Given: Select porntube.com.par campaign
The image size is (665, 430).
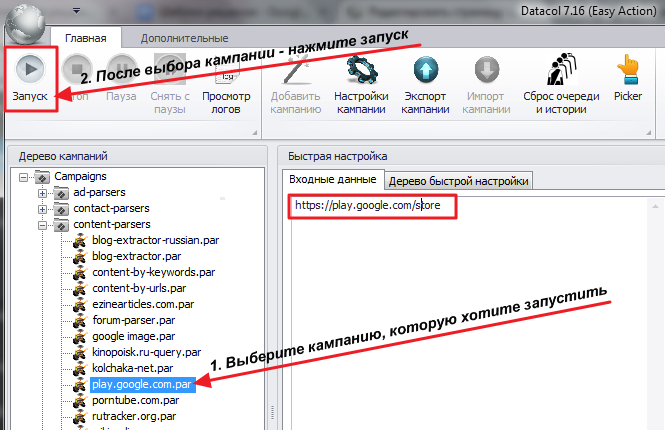Looking at the screenshot, I should 136,400.
